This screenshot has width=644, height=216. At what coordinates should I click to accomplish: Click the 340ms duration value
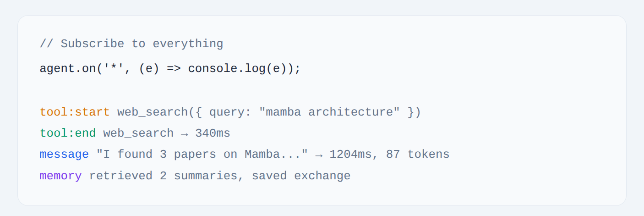pos(213,133)
